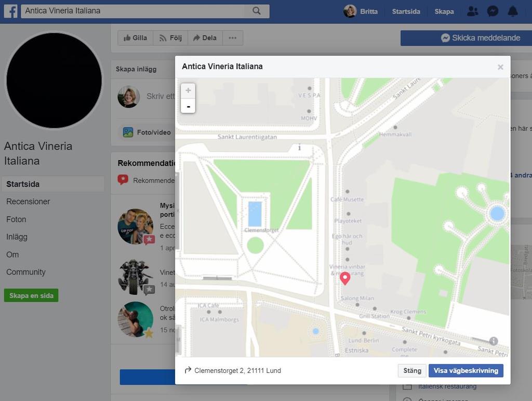
Task: Click the swimmer reviewer avatar
Action: coord(136,319)
